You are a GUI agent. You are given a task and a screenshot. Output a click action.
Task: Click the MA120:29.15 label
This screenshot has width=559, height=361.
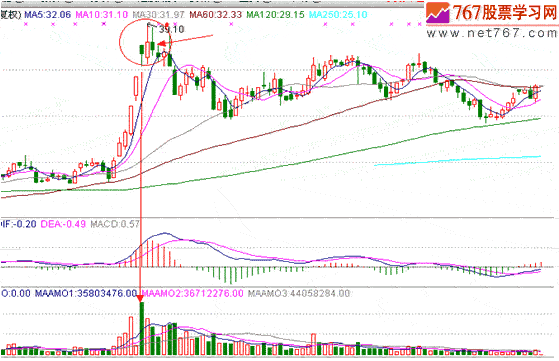coord(276,15)
